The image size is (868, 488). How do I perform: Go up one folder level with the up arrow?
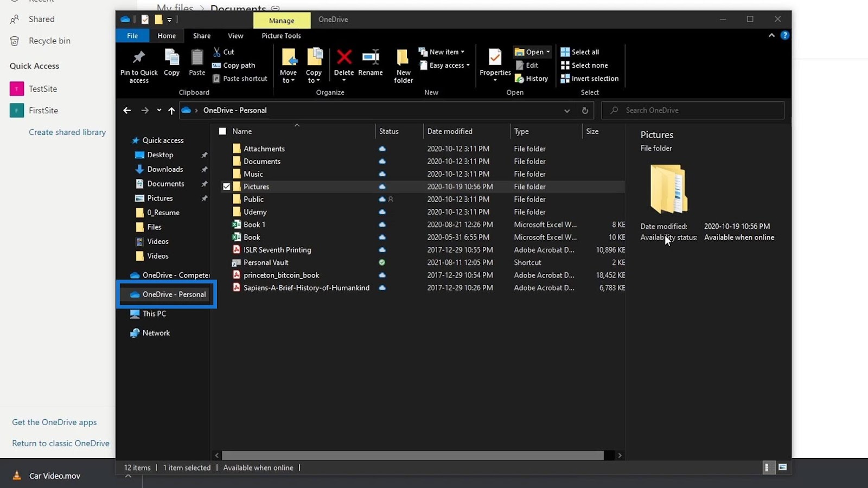[171, 111]
